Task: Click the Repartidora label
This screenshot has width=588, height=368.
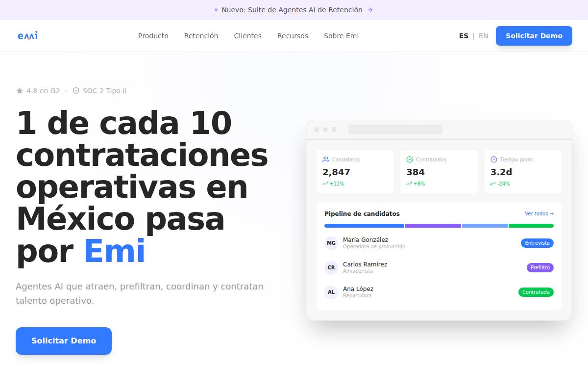Action: coord(357,296)
